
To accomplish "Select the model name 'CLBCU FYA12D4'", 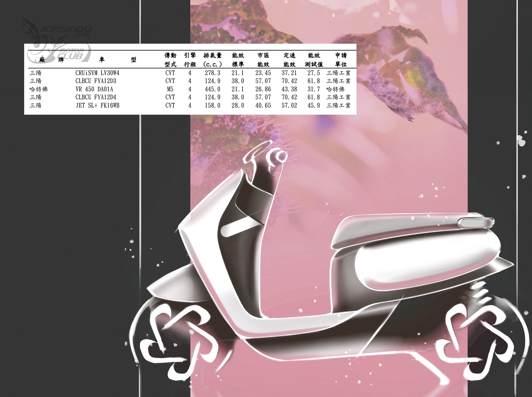I will click(96, 97).
